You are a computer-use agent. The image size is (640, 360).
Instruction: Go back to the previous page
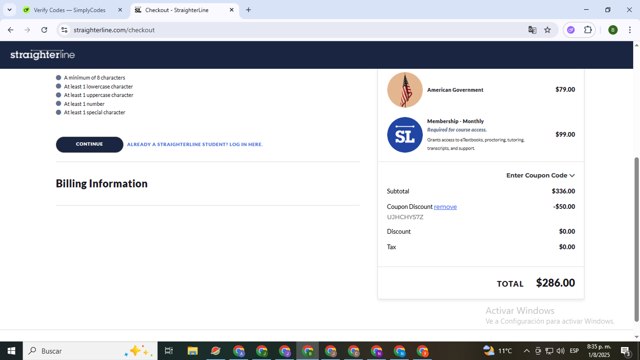pos(11,30)
